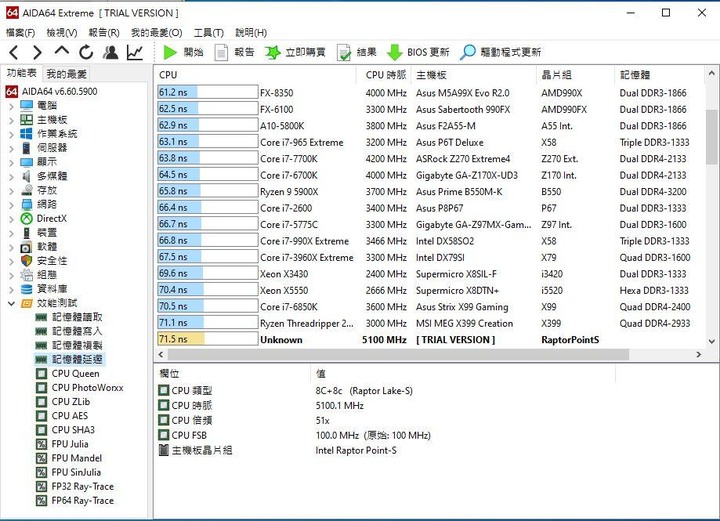Select 記憶體延遲 memory latency item
This screenshot has height=521, width=720.
(77, 359)
